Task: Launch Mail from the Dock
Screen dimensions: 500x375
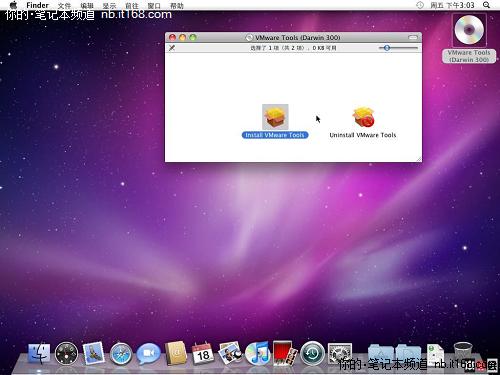Action: coord(93,353)
